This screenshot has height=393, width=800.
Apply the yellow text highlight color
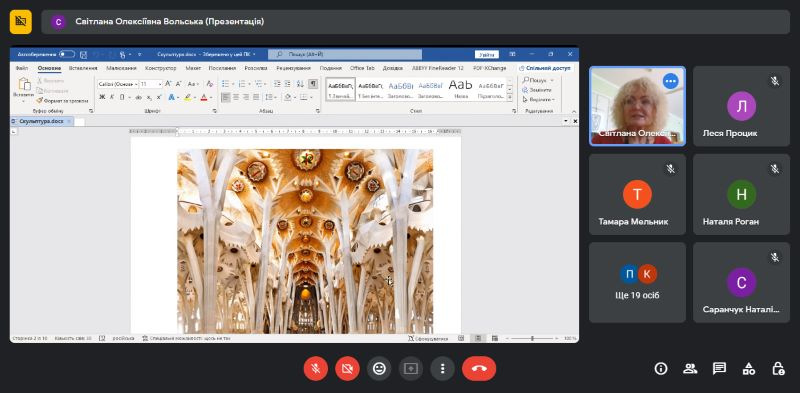(187, 97)
